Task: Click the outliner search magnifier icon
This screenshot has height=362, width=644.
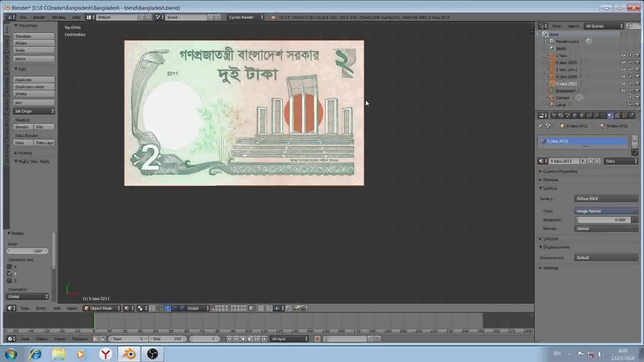Action: click(x=630, y=26)
